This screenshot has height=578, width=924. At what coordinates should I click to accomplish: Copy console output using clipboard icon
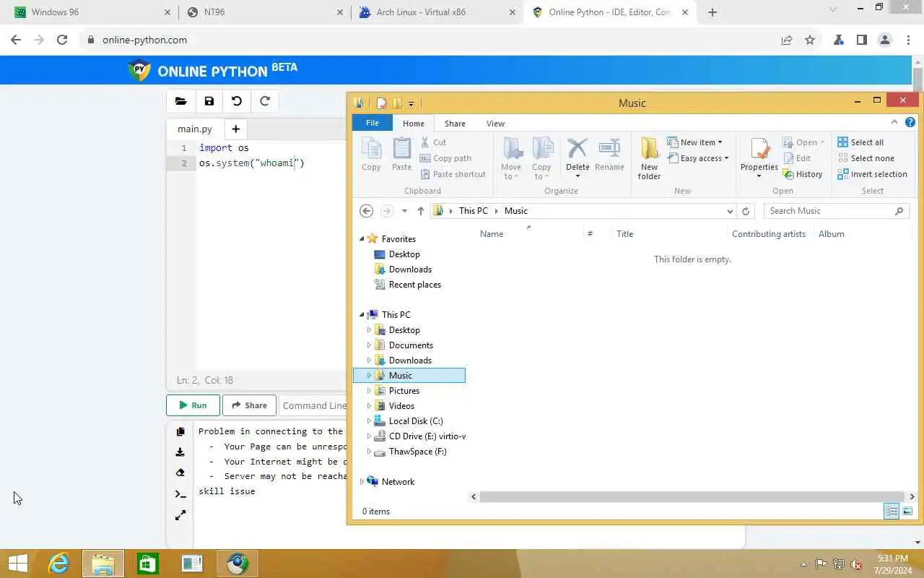180,431
